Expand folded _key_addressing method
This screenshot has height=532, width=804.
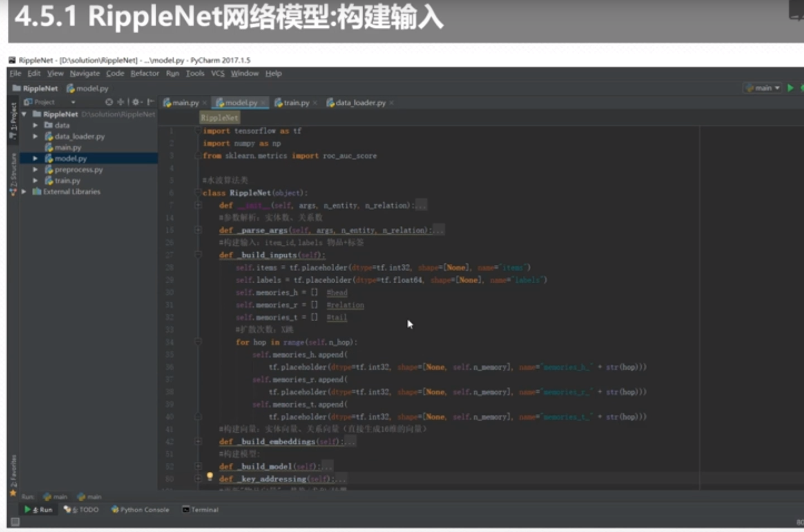pos(198,478)
